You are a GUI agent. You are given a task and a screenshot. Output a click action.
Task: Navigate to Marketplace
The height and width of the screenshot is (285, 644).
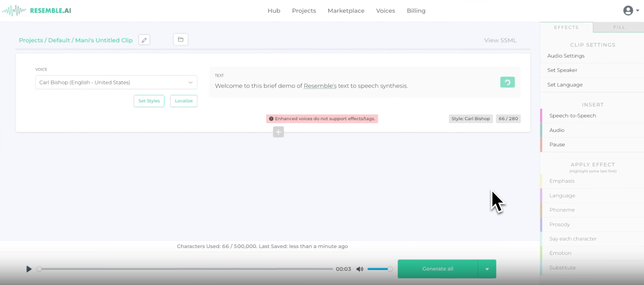click(346, 11)
